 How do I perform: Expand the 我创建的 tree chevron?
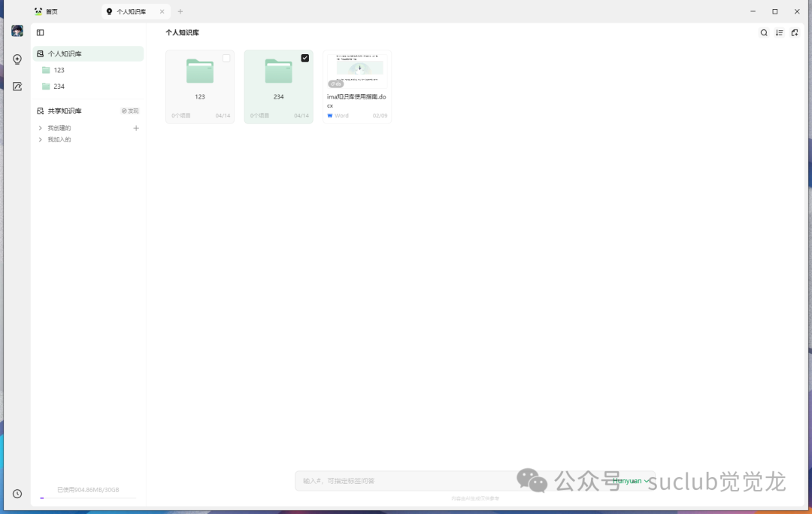pyautogui.click(x=41, y=128)
